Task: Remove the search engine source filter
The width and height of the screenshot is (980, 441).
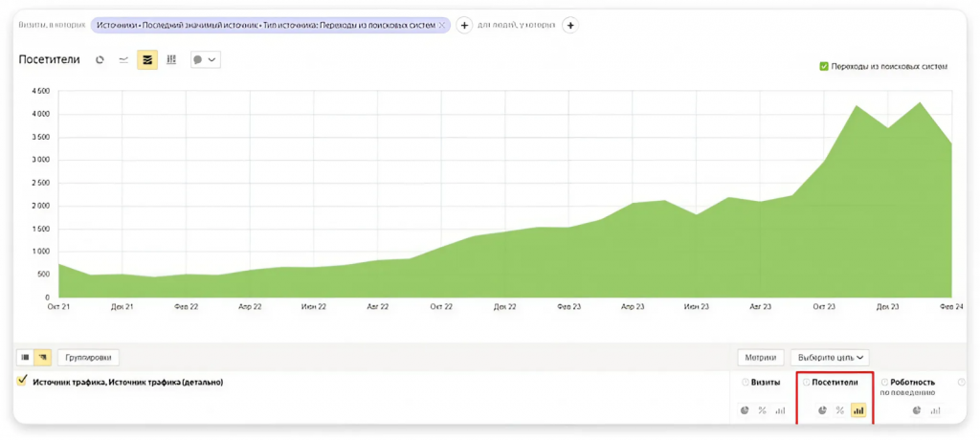Action: 441,25
